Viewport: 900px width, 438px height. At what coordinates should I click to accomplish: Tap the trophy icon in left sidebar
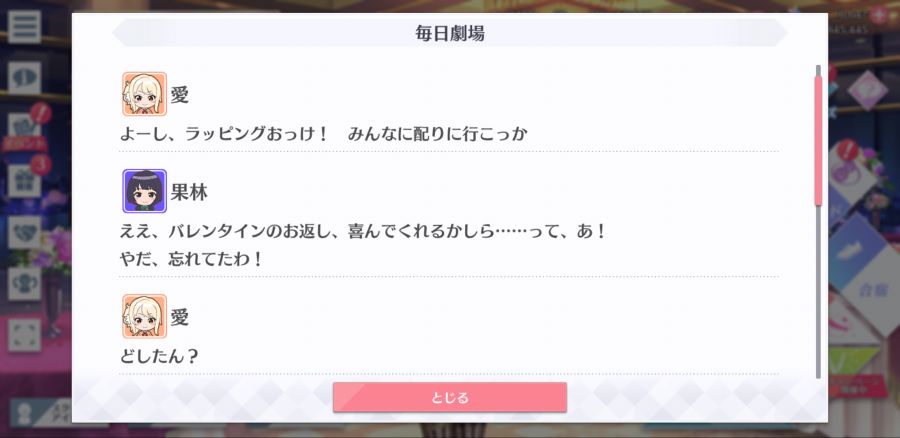(x=24, y=284)
